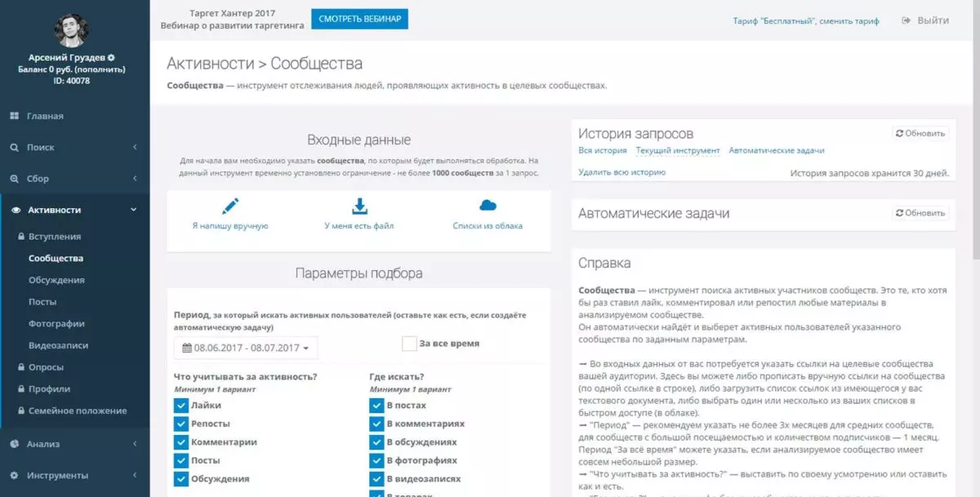
Task: Uncheck the В обсуждениях checkbox
Action: pos(376,442)
